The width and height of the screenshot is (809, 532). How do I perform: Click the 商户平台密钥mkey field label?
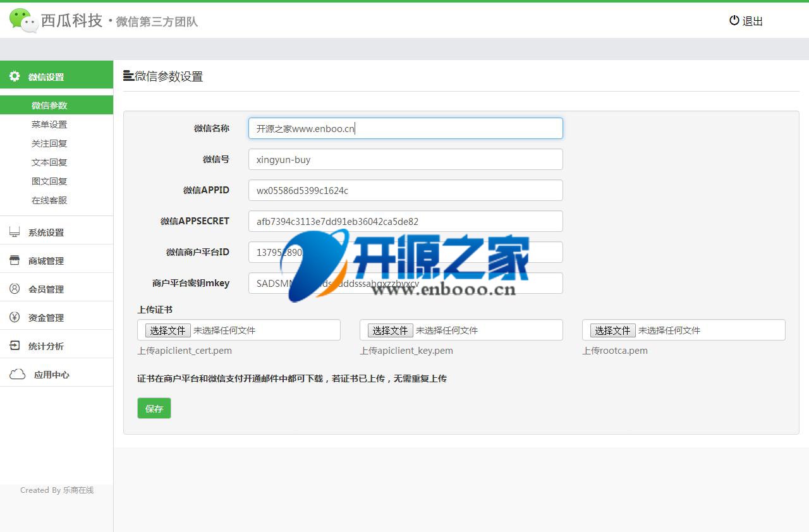[191, 283]
